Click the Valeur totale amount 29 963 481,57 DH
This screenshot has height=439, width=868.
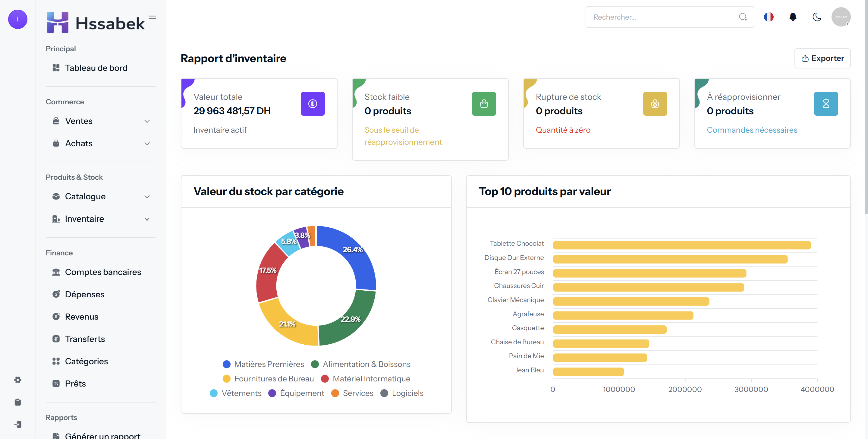pos(232,111)
